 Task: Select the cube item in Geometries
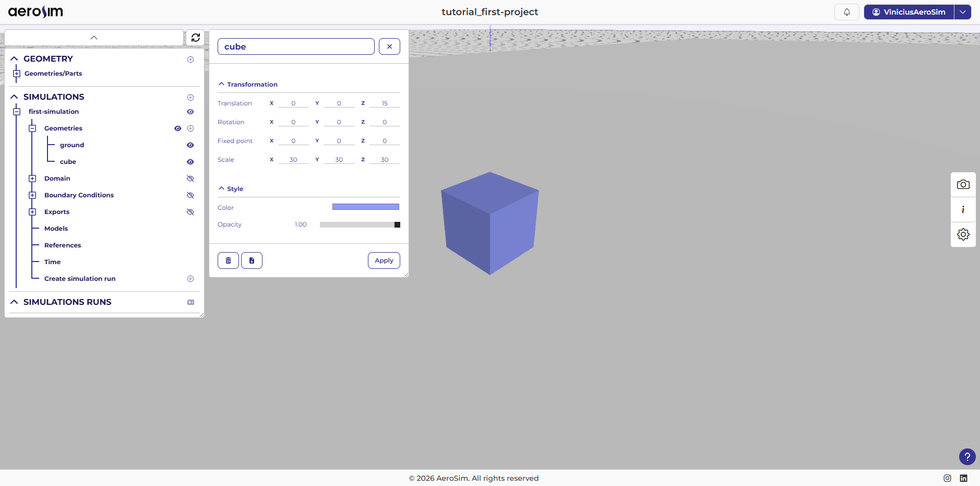pyautogui.click(x=68, y=162)
